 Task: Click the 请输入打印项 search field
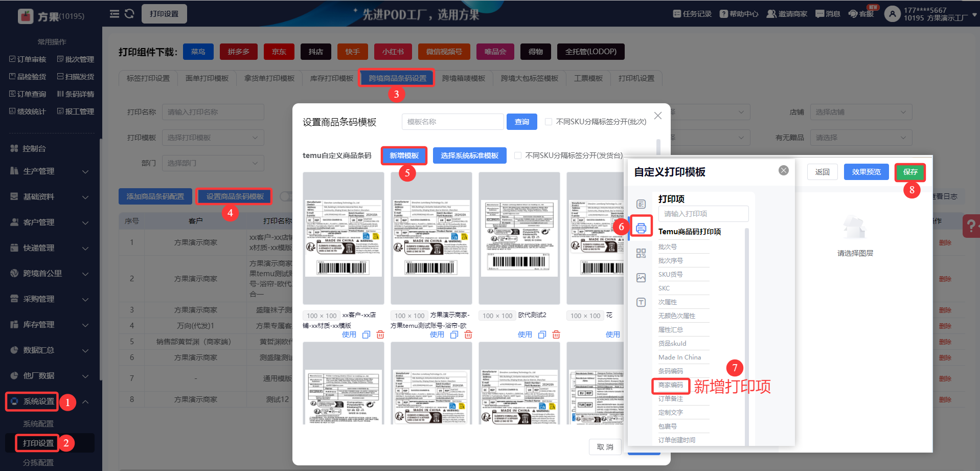pos(703,214)
